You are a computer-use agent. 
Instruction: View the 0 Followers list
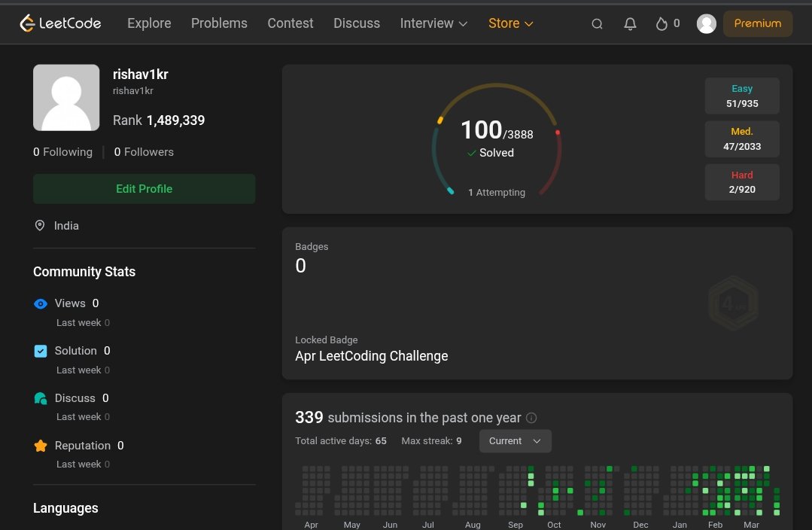click(144, 152)
